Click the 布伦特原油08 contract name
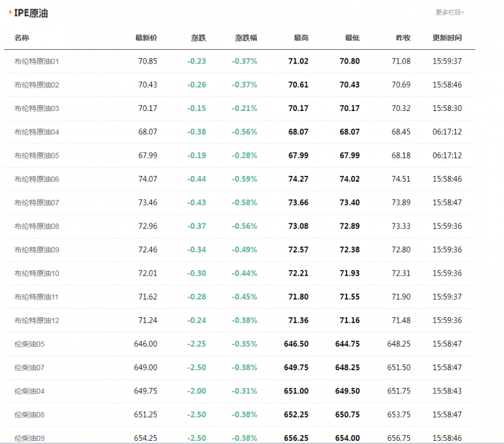 coord(37,226)
